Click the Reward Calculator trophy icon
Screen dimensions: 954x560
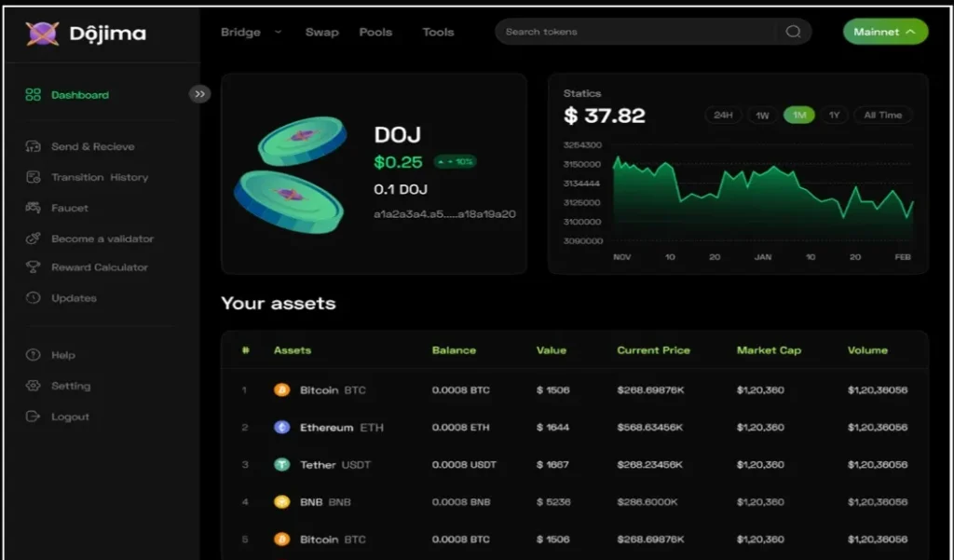pos(33,267)
